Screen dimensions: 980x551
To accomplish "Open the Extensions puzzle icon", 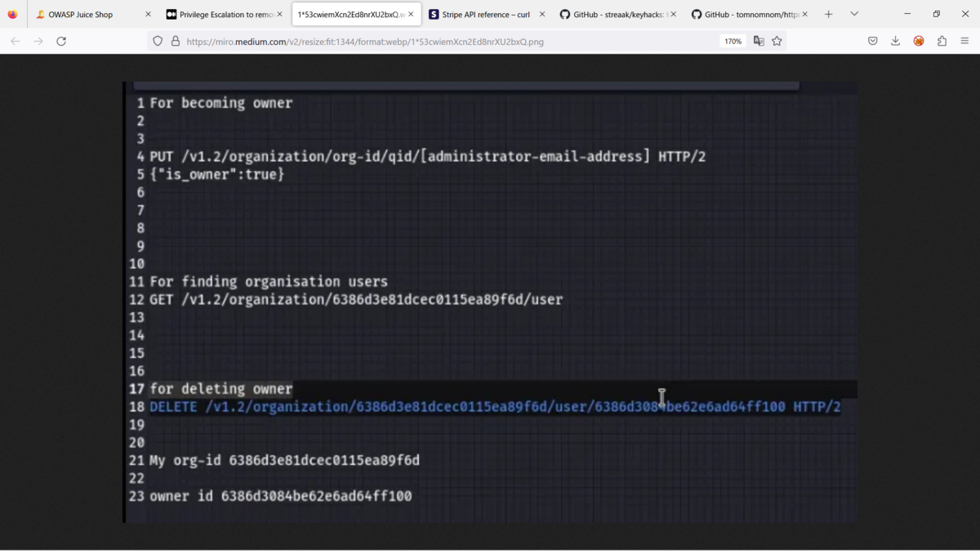I will coord(942,41).
